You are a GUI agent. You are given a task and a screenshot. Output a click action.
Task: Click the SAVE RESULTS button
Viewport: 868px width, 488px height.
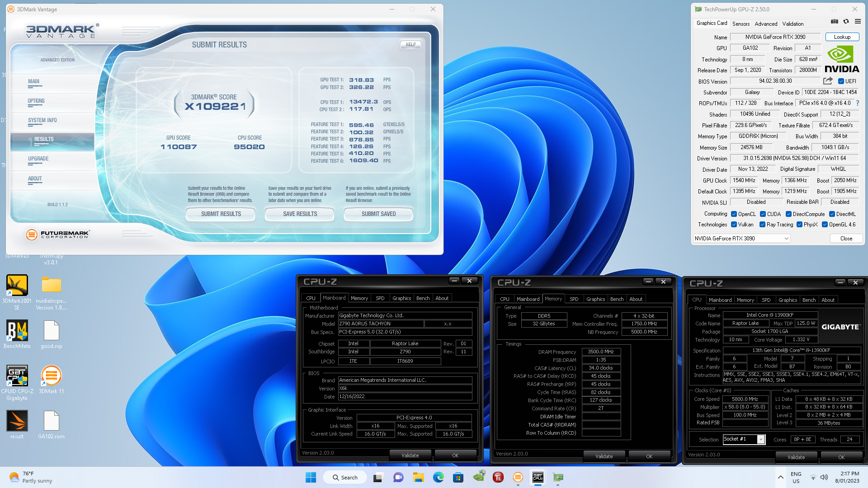tap(300, 214)
